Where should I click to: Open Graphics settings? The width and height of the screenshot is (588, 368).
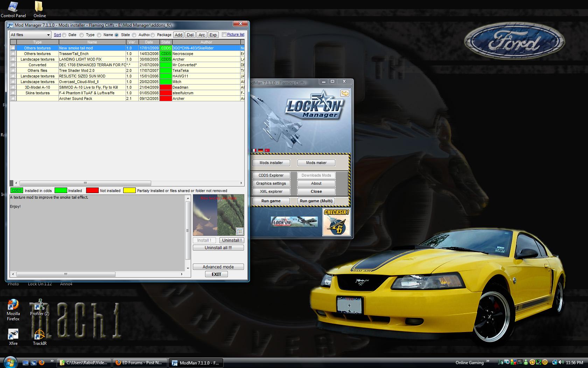pos(271,183)
